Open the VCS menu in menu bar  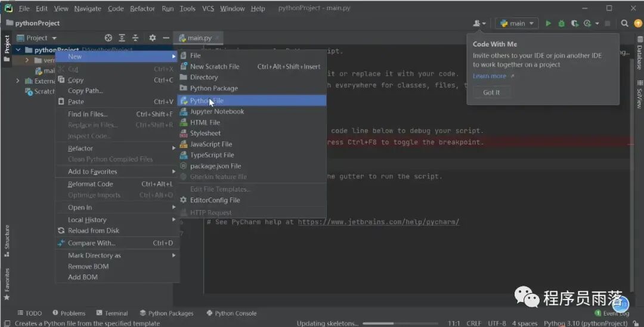click(208, 8)
